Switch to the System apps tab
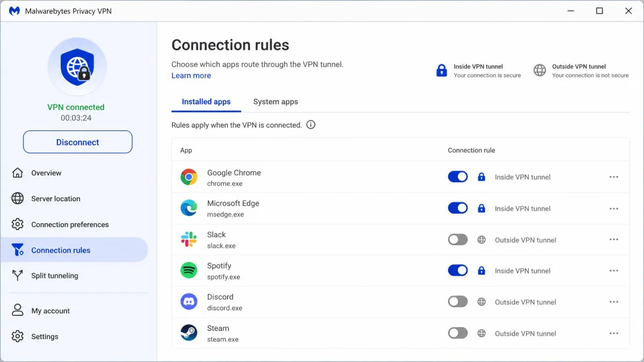644x362 pixels. point(275,101)
